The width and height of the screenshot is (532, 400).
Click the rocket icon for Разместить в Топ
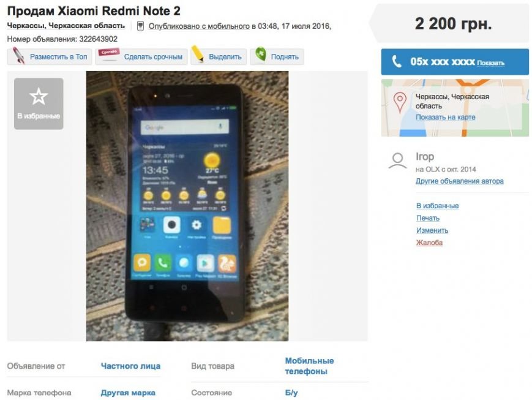(x=18, y=56)
